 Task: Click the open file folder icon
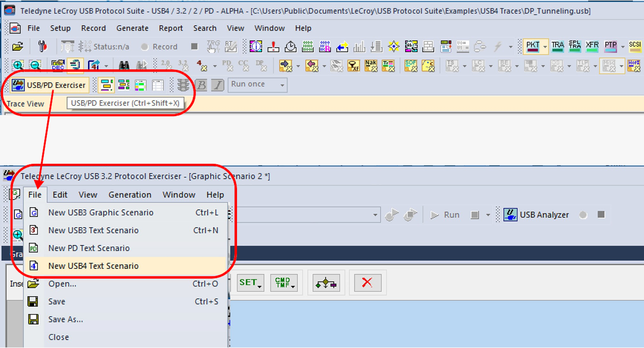[18, 47]
